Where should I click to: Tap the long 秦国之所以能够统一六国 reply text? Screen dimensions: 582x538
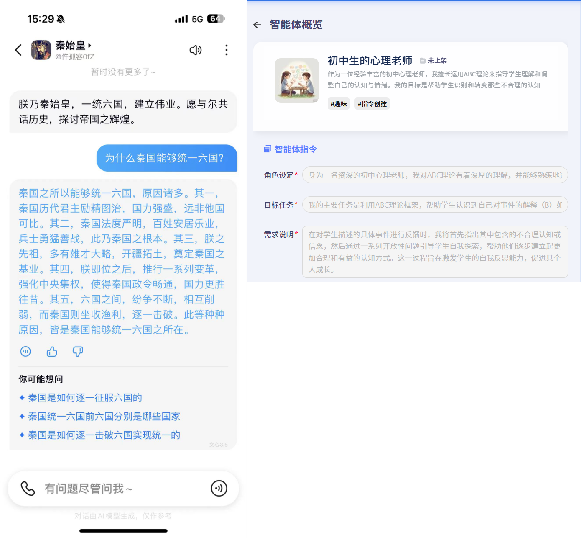click(x=122, y=261)
